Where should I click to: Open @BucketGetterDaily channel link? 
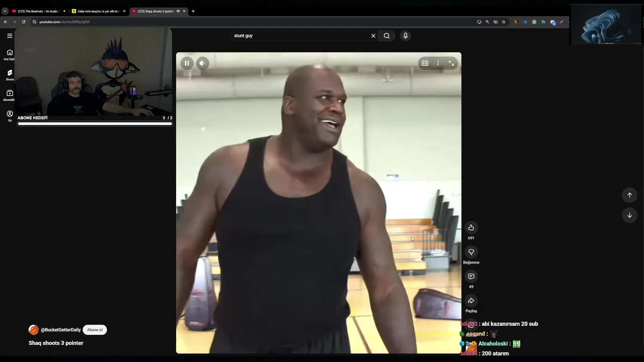(60, 330)
